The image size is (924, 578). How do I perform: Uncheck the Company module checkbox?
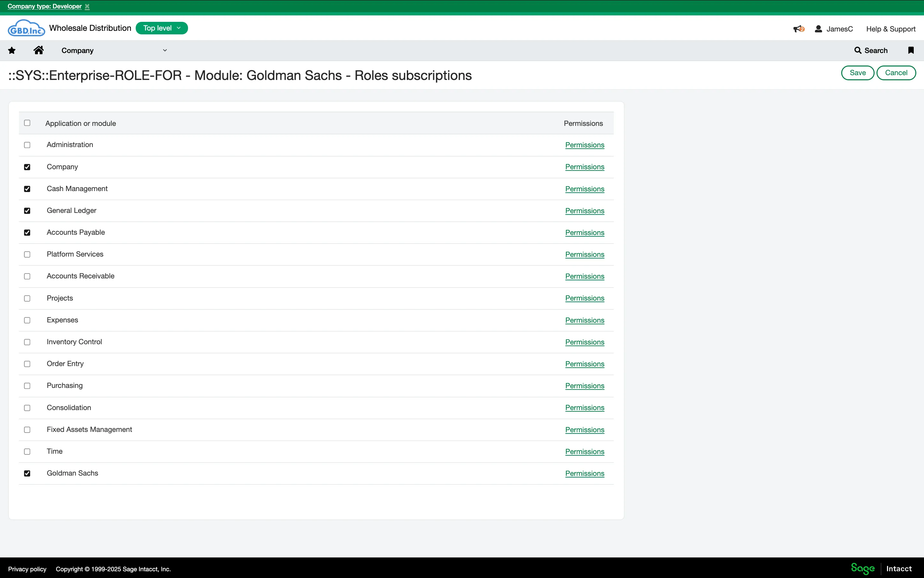(27, 167)
